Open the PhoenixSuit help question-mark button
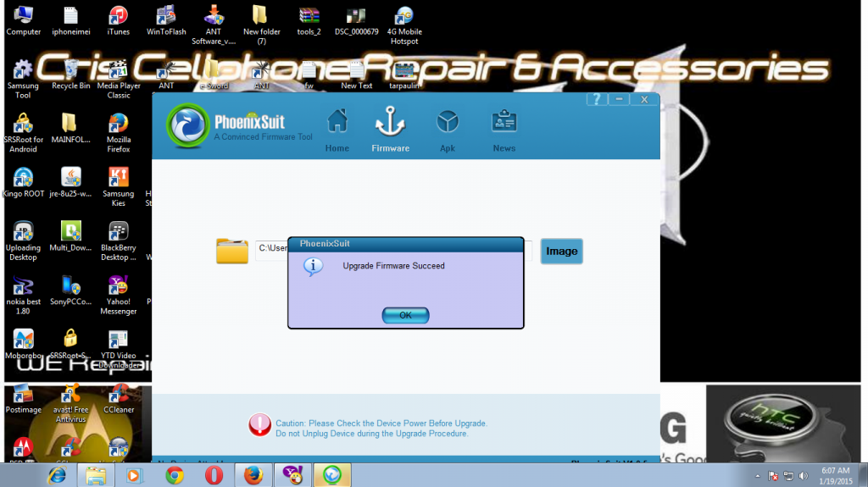Viewport: 868px width, 487px height. [x=597, y=99]
